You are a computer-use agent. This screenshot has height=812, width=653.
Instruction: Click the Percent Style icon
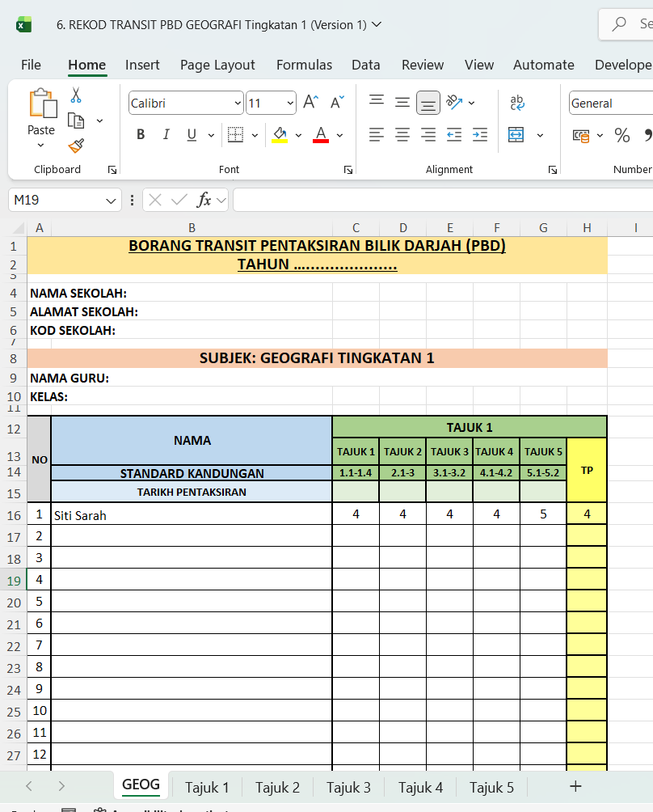click(621, 135)
